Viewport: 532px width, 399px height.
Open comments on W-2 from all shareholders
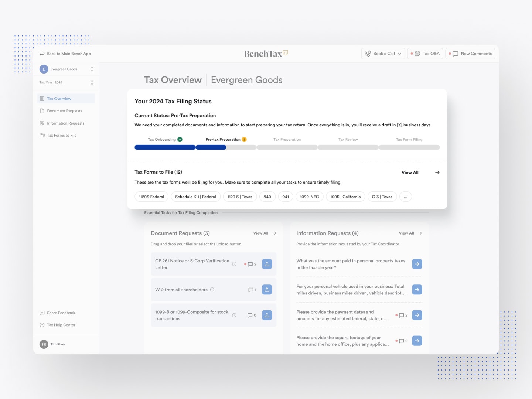(252, 290)
